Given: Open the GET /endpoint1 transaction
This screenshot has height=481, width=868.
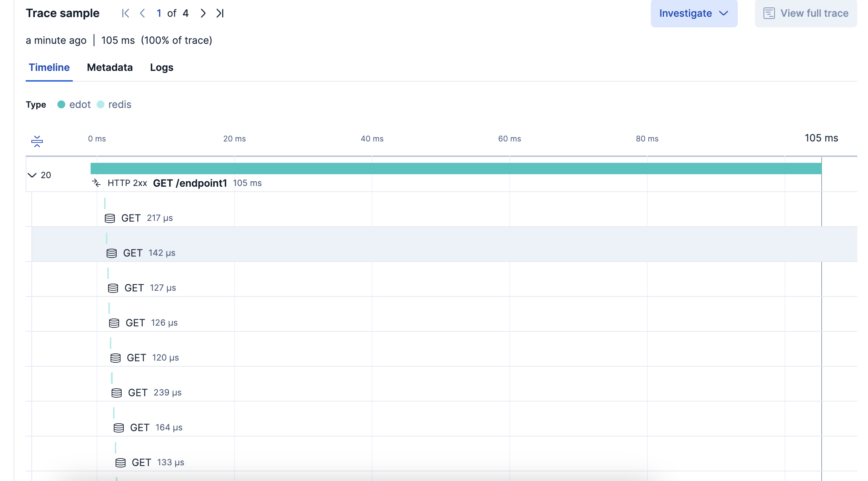Looking at the screenshot, I should pyautogui.click(x=190, y=183).
